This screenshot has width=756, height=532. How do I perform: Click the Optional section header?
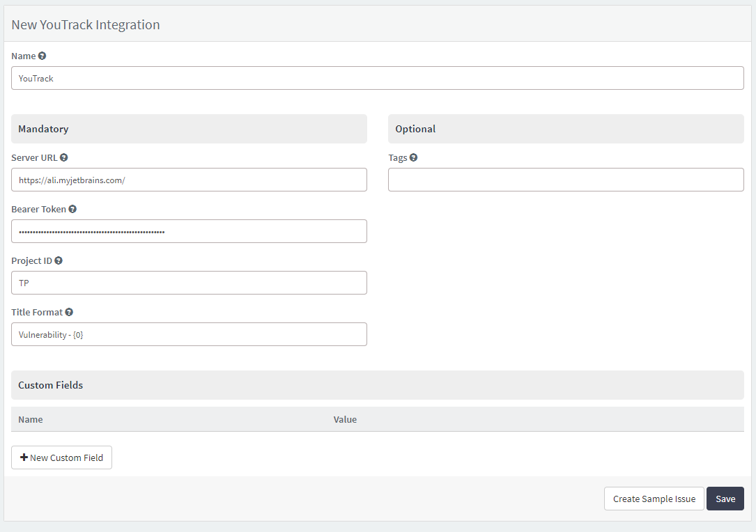point(566,129)
